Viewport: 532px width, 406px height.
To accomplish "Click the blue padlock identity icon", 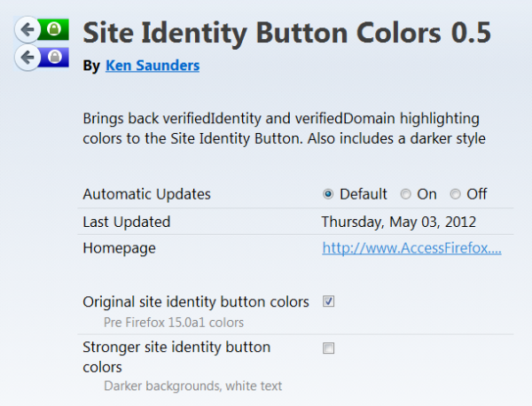I will tap(55, 59).
